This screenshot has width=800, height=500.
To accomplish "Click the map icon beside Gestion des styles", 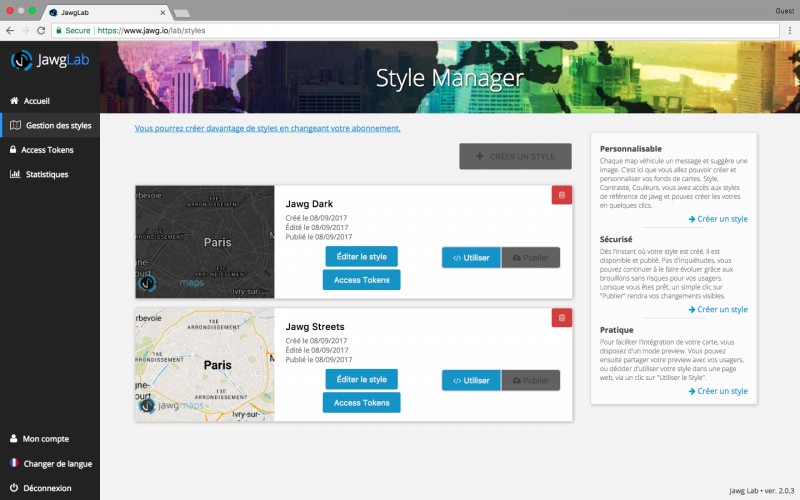I will pos(16,125).
